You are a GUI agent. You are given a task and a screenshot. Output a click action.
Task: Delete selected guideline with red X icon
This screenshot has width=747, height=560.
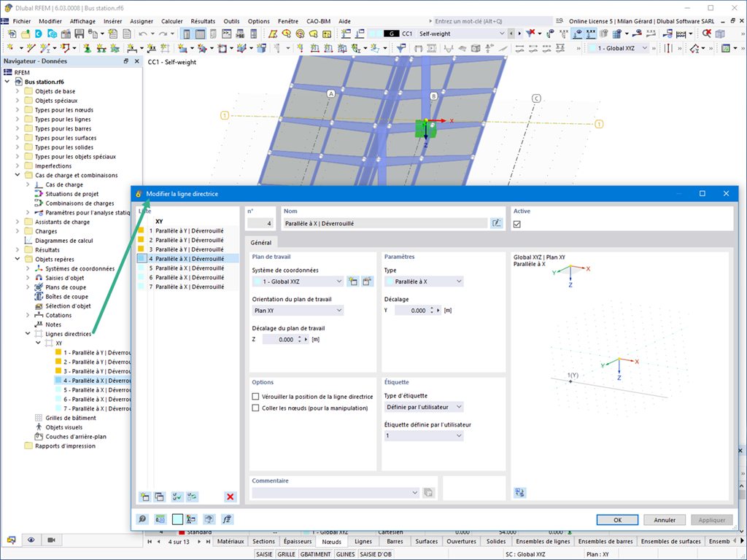pyautogui.click(x=230, y=497)
